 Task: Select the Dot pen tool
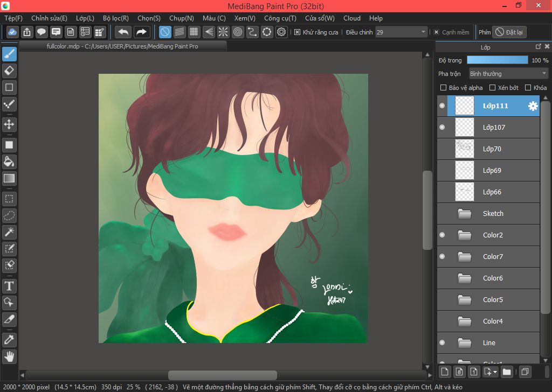(x=9, y=104)
